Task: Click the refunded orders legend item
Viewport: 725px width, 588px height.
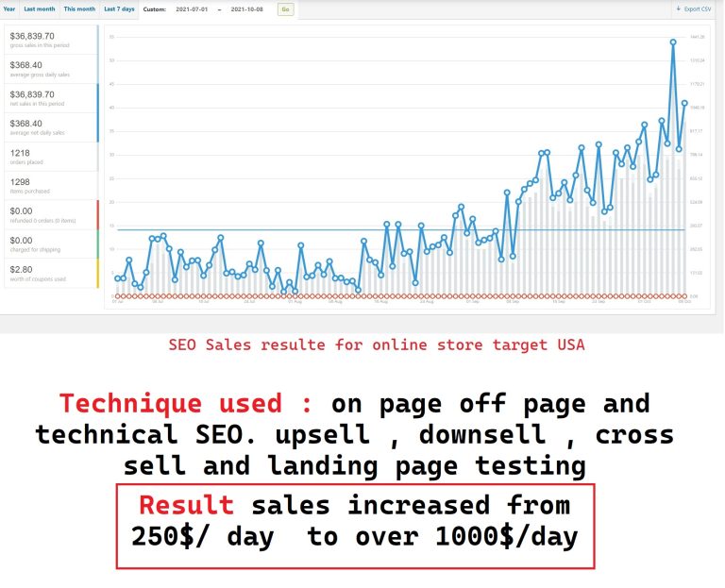Action: [49, 215]
